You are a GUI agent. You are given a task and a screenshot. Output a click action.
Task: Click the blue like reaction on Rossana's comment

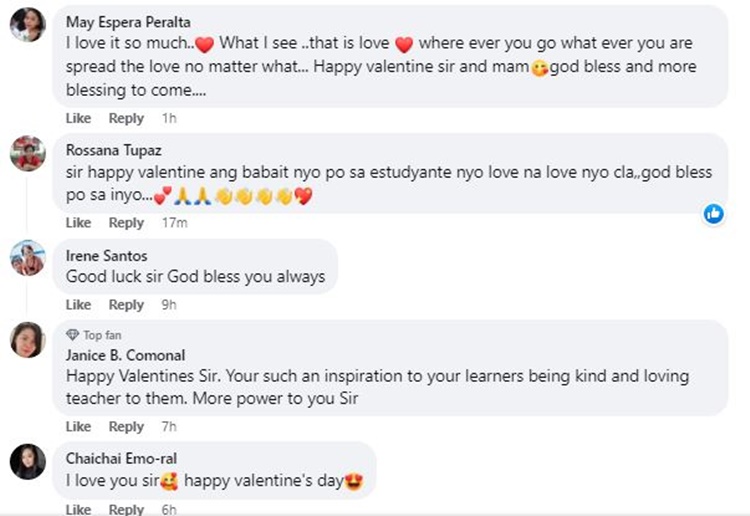click(x=714, y=213)
